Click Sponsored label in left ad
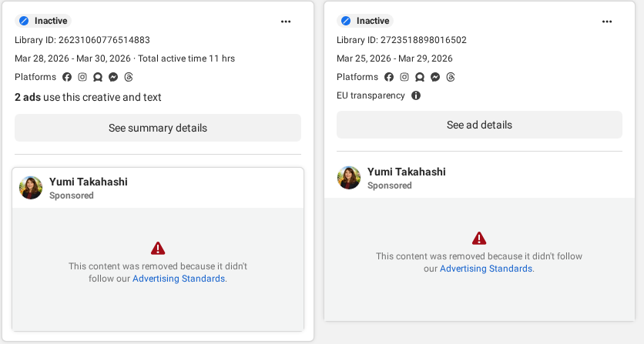The image size is (644, 344). click(x=72, y=195)
